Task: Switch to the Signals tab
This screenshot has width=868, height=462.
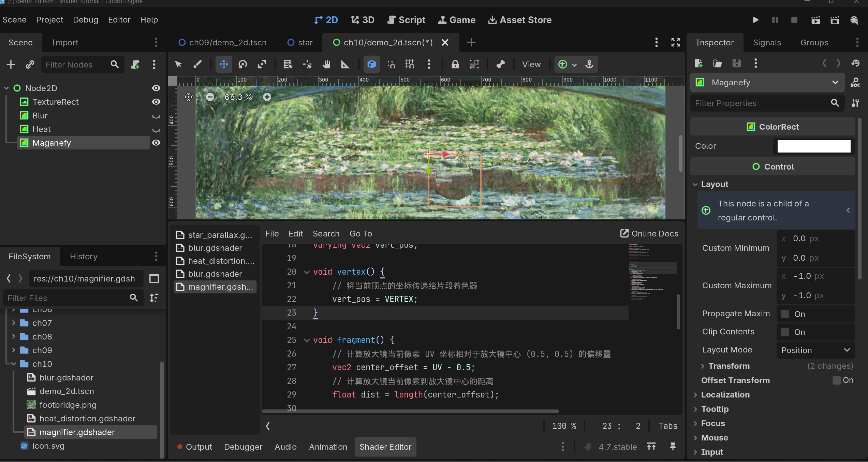Action: [767, 43]
